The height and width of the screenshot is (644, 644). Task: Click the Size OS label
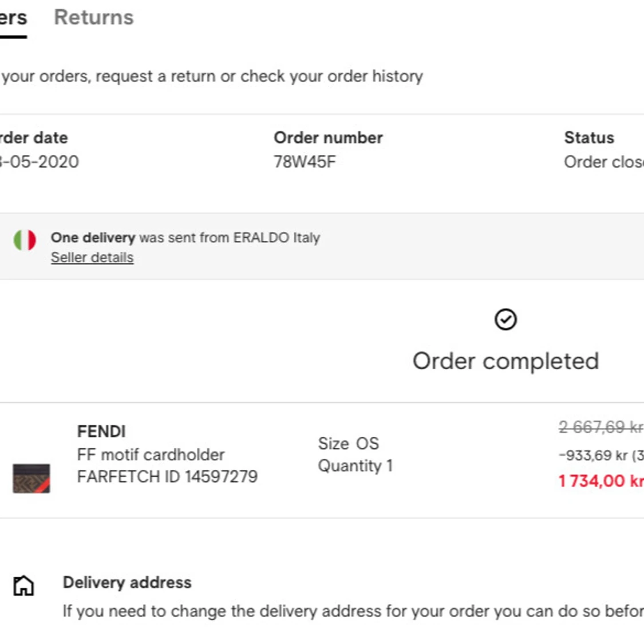pyautogui.click(x=348, y=444)
